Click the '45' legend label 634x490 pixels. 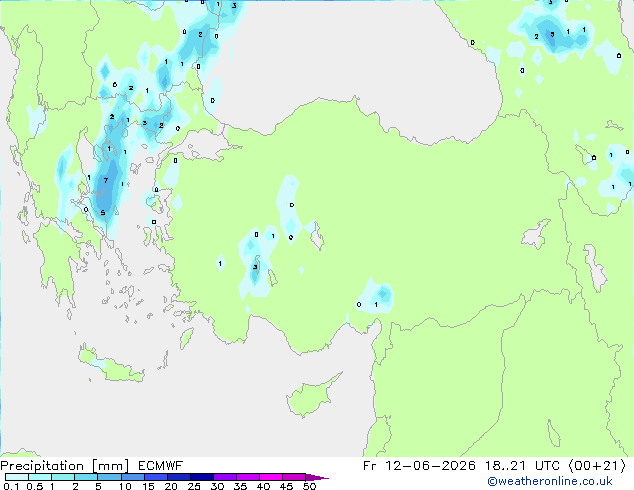pyautogui.click(x=286, y=486)
